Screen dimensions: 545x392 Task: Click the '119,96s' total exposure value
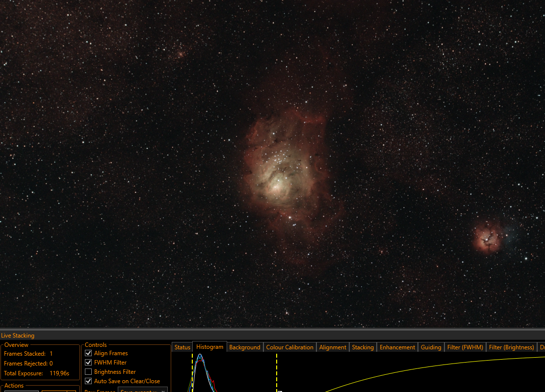pyautogui.click(x=59, y=373)
